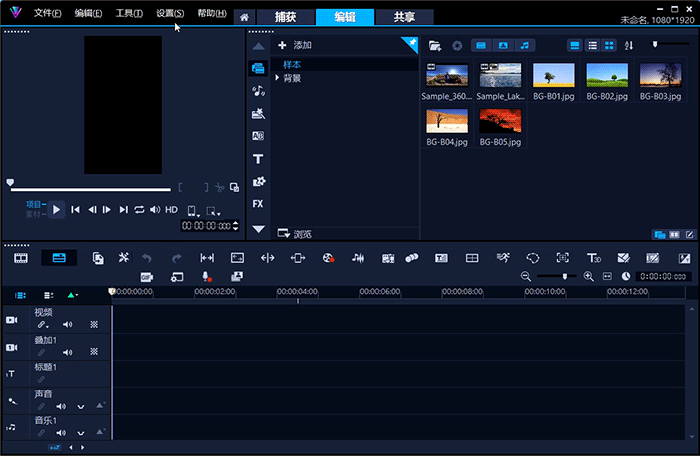Click the import media files folder icon
700x456 pixels.
(434, 45)
